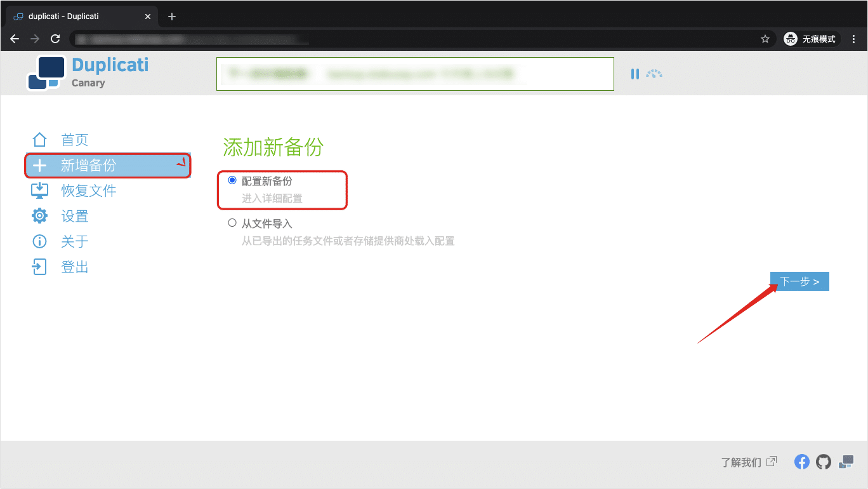Pause the Duplicati scheduler
This screenshot has height=489, width=868.
[x=635, y=74]
